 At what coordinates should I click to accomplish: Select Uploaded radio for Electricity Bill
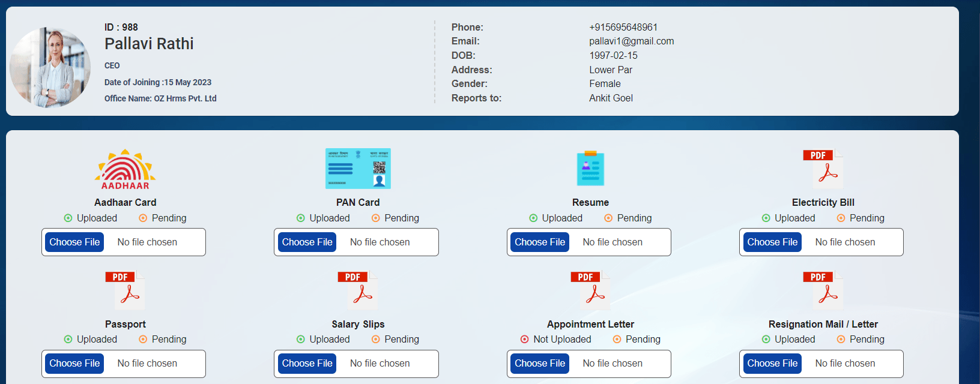pos(766,218)
